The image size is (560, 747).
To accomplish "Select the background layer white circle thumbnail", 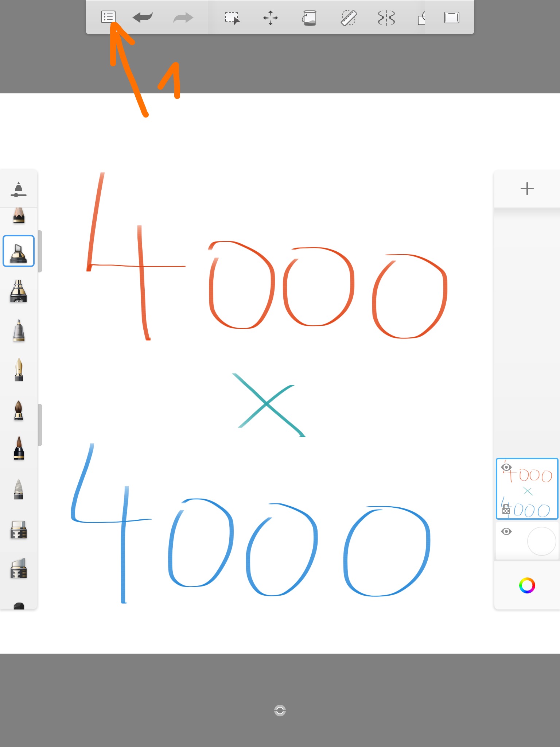I will (x=541, y=541).
